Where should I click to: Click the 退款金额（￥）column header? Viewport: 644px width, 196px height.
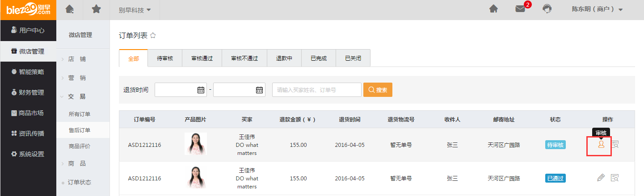[298, 120]
